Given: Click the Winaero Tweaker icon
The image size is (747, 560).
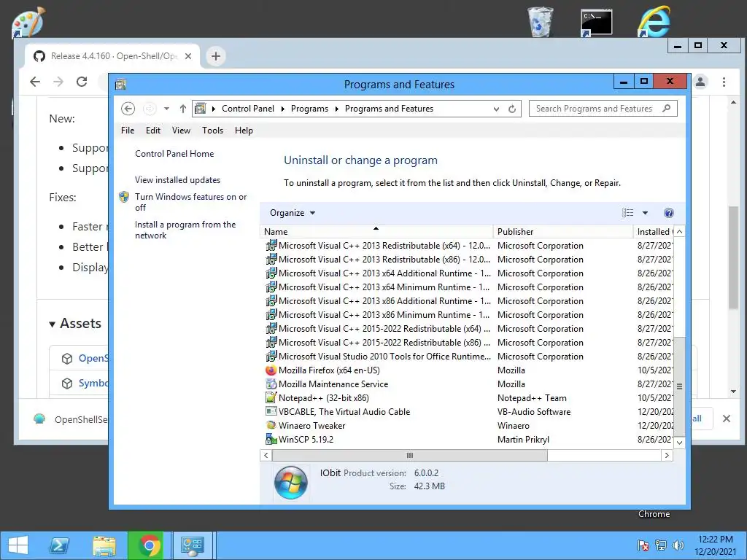Looking at the screenshot, I should click(x=271, y=425).
